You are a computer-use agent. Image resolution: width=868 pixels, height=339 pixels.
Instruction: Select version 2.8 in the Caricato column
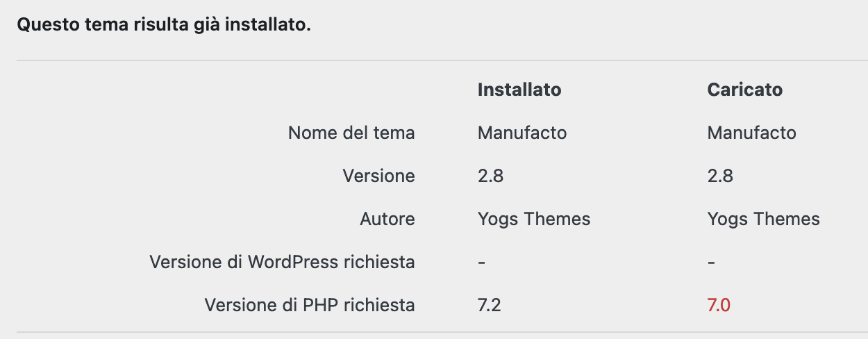point(720,176)
